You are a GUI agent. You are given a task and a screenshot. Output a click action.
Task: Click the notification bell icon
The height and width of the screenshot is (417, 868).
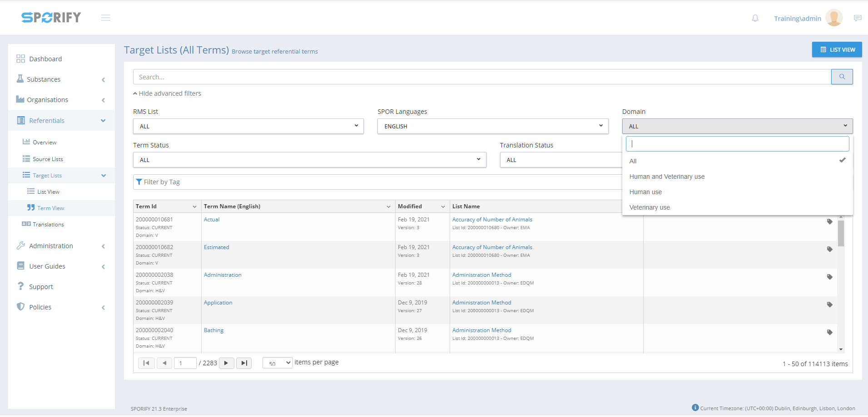[x=755, y=18]
